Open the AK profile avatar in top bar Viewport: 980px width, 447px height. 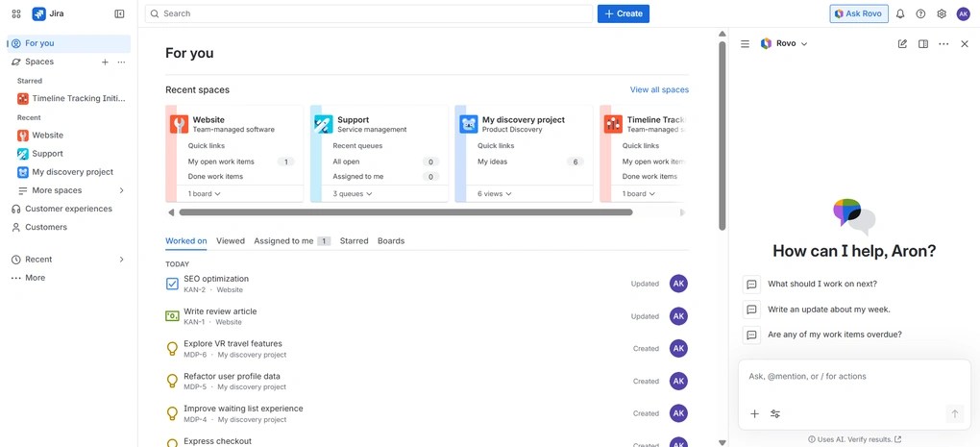(963, 13)
